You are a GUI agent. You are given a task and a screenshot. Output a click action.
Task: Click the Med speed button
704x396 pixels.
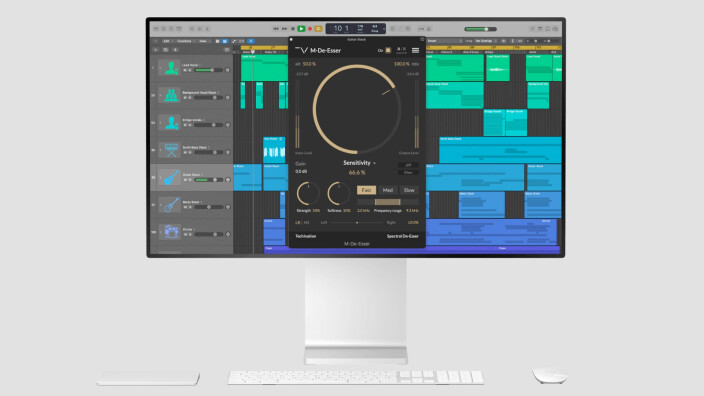387,190
